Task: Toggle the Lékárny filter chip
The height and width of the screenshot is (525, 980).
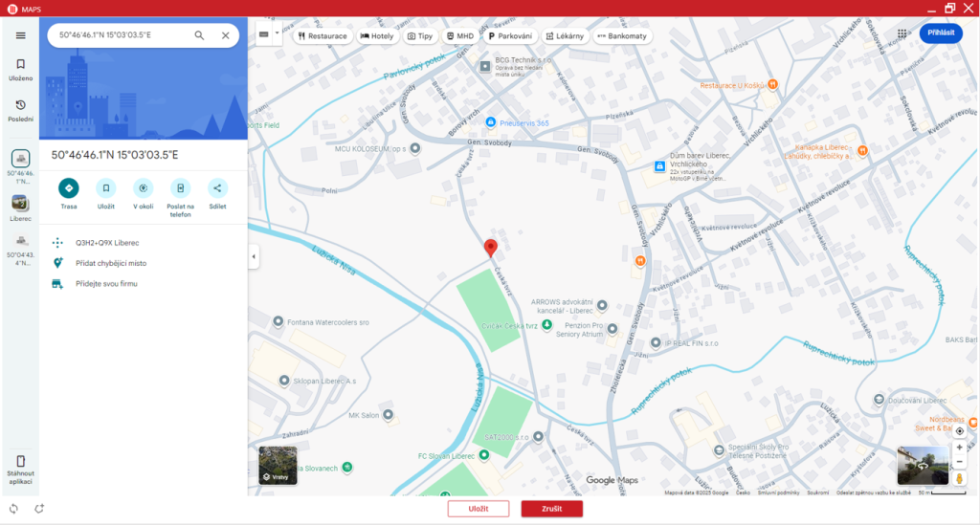Action: [x=565, y=35]
